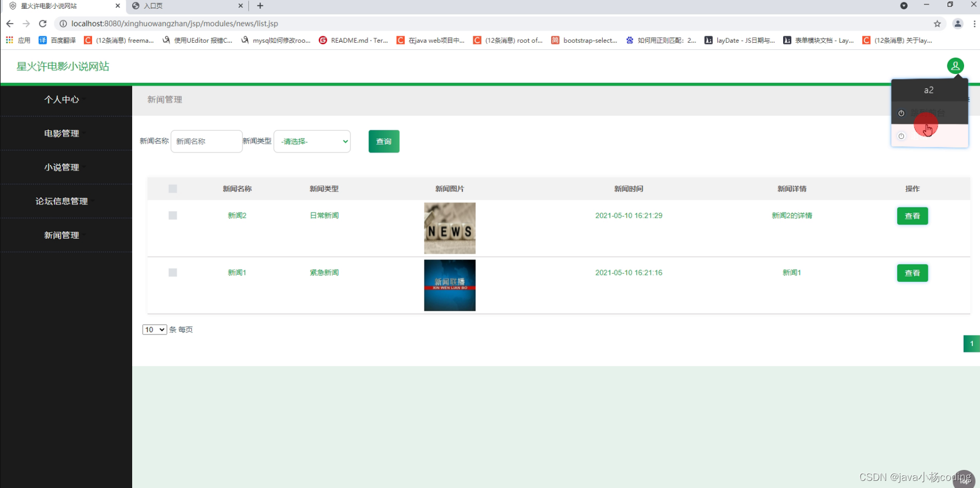Open layDate bookmark
This screenshot has height=488, width=980.
pos(740,40)
